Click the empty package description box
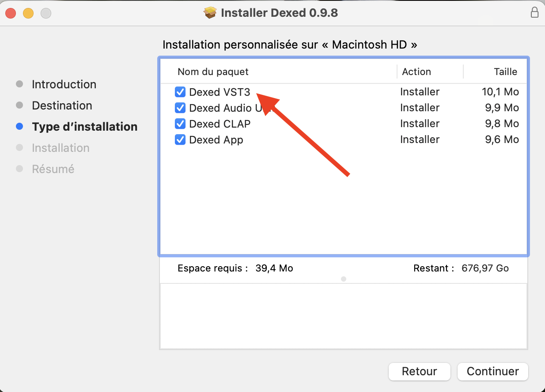 [343, 316]
